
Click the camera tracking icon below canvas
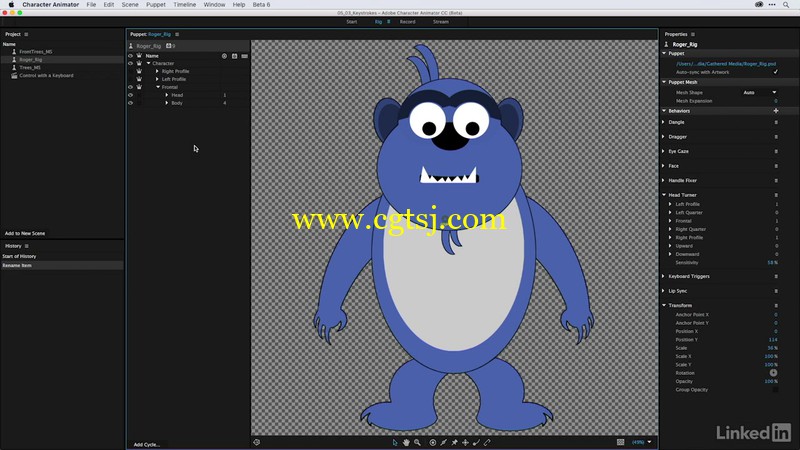(x=257, y=442)
